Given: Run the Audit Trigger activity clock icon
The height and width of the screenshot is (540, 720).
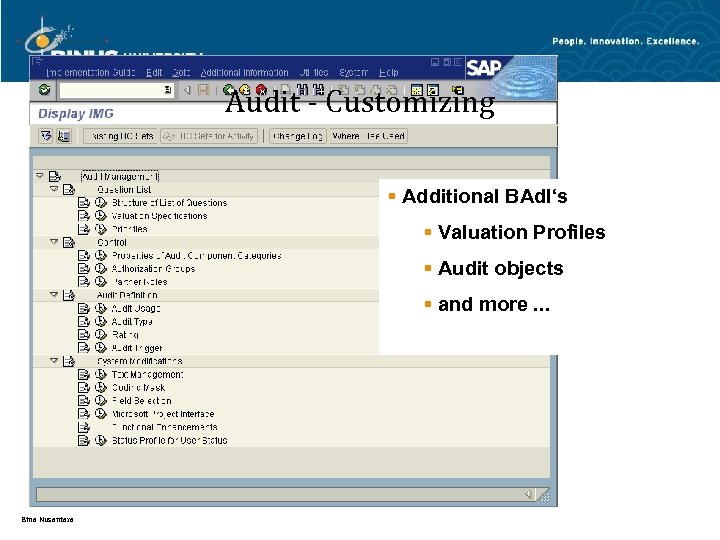Looking at the screenshot, I should [x=101, y=348].
